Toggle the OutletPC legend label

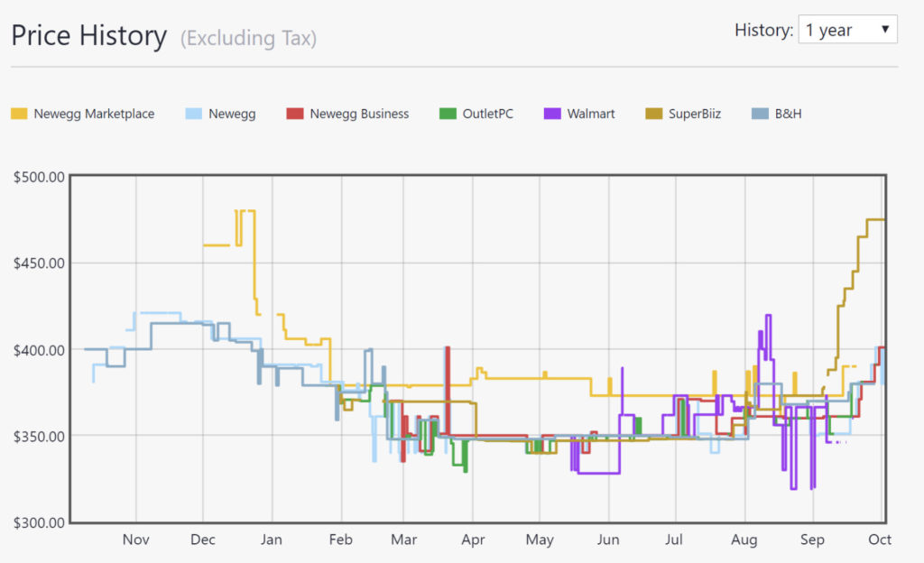click(487, 114)
